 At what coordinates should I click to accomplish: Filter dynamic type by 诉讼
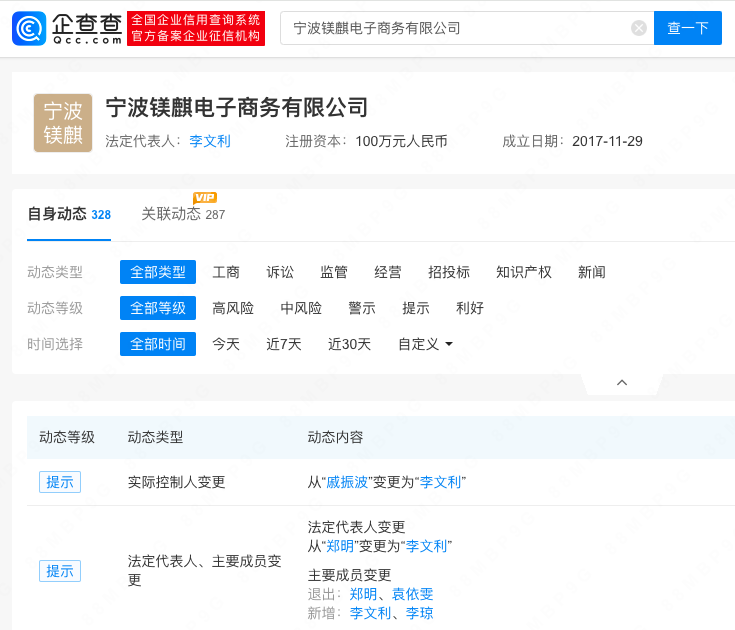coord(280,272)
